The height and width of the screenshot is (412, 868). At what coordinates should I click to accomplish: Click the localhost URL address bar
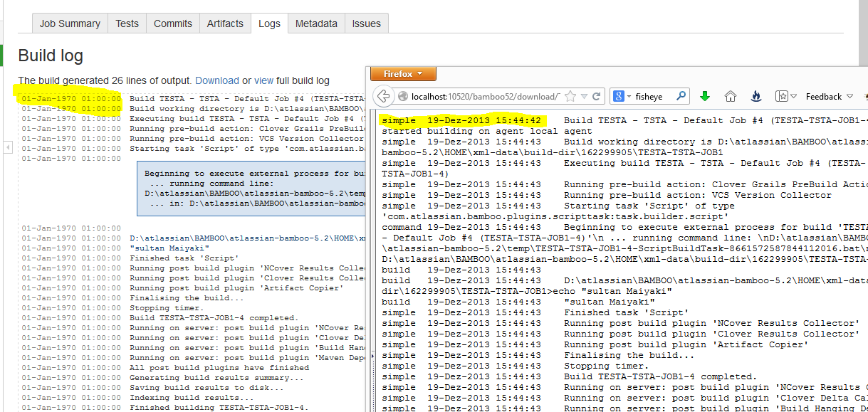tap(486, 96)
